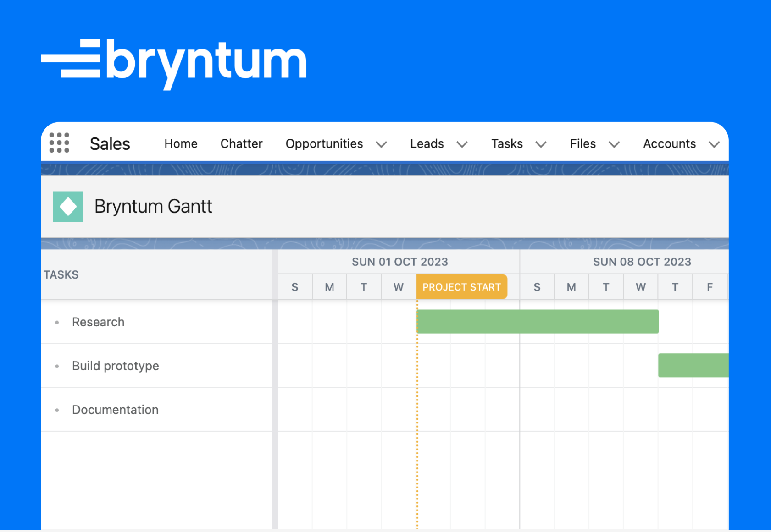Select the Research task bar

537,321
